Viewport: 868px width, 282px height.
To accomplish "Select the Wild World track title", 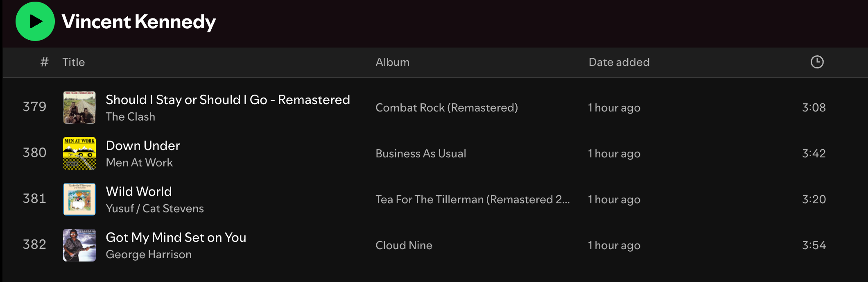I will [138, 191].
